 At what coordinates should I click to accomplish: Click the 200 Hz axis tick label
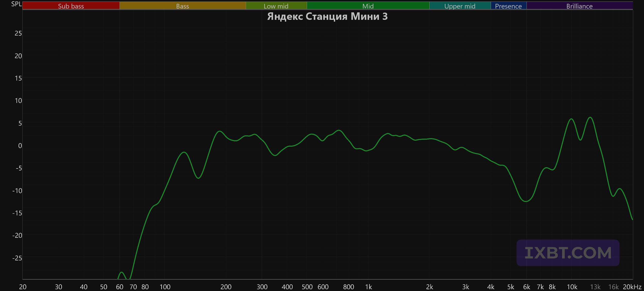pyautogui.click(x=226, y=287)
